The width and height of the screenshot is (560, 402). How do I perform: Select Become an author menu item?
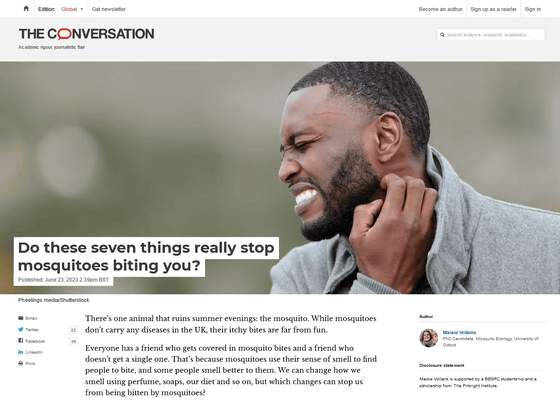[440, 9]
